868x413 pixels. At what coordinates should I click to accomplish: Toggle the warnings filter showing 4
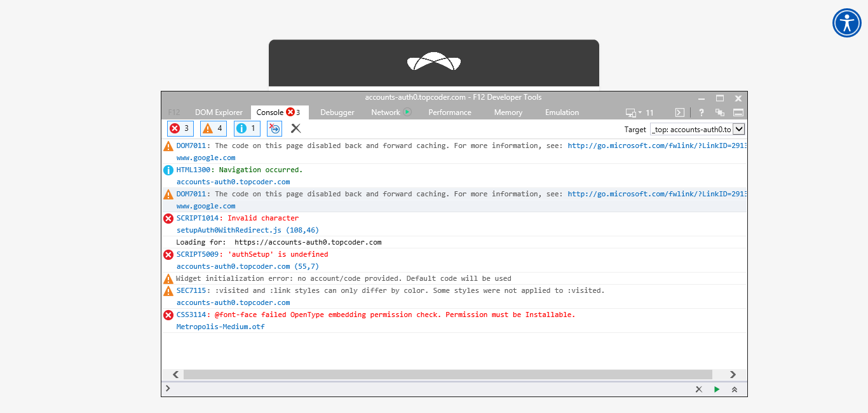click(x=214, y=128)
